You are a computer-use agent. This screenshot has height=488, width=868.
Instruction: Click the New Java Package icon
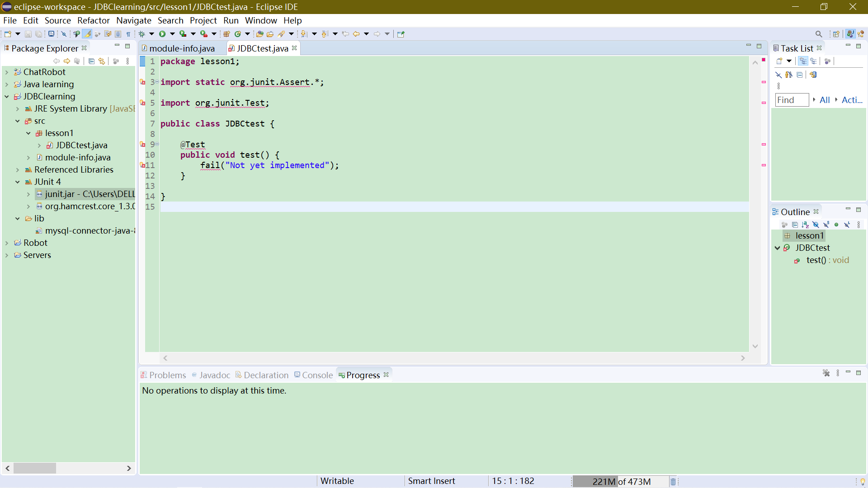click(x=227, y=34)
